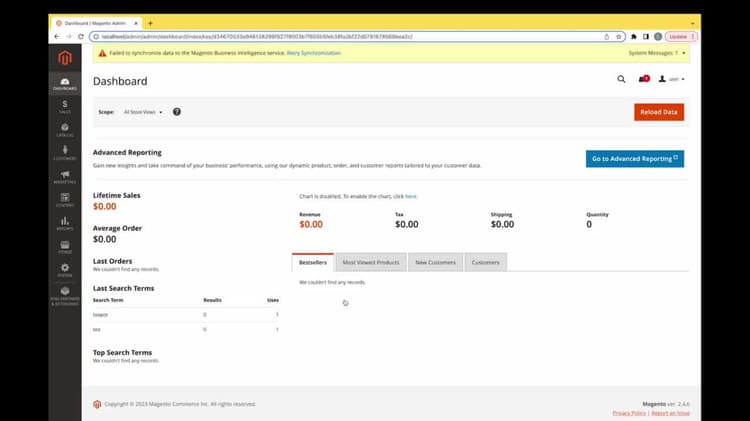This screenshot has height=421, width=750.
Task: Click the 'here' link to enable chart
Action: point(410,196)
